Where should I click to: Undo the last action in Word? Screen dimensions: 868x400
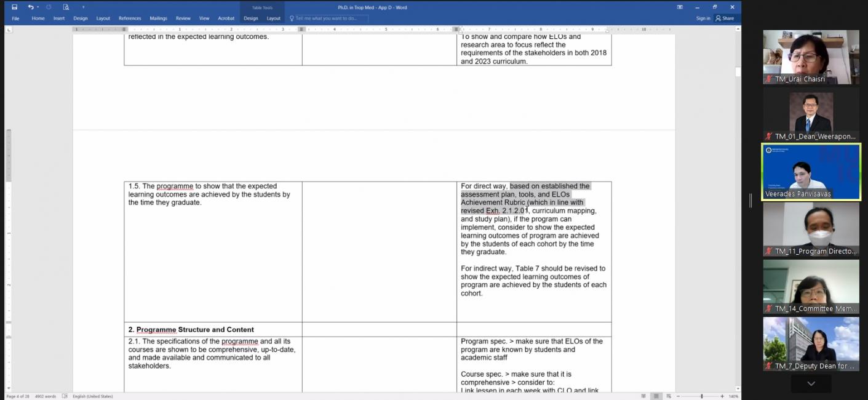coord(30,7)
